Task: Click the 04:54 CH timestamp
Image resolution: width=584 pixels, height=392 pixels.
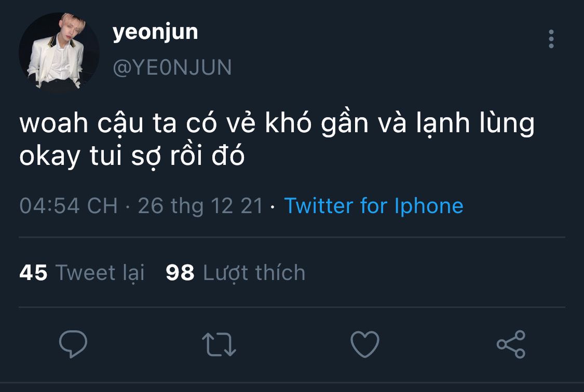Action: (x=69, y=206)
